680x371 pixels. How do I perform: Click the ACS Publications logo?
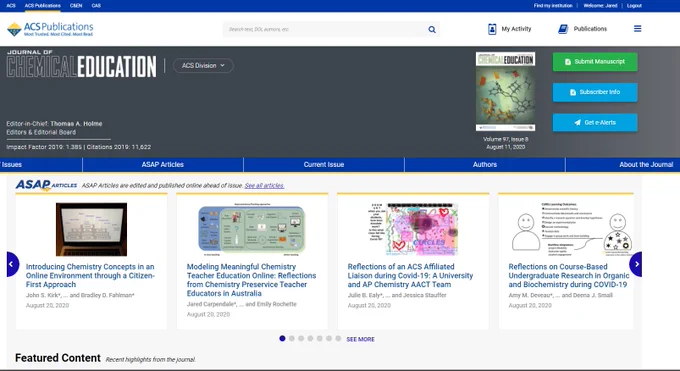50,29
